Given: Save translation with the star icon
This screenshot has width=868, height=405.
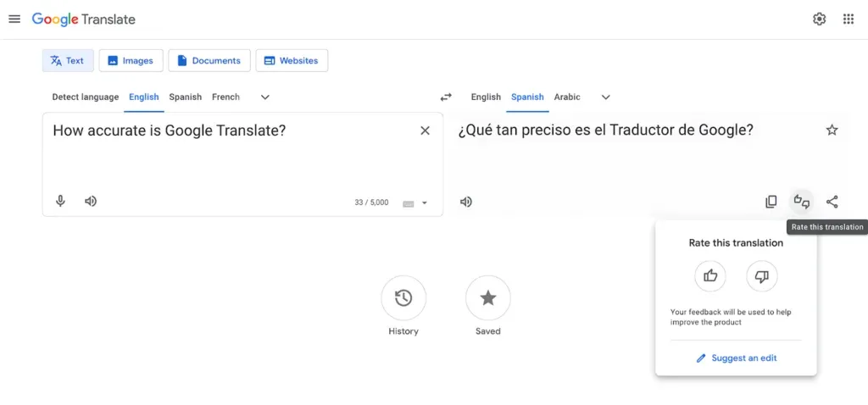Looking at the screenshot, I should (832, 130).
